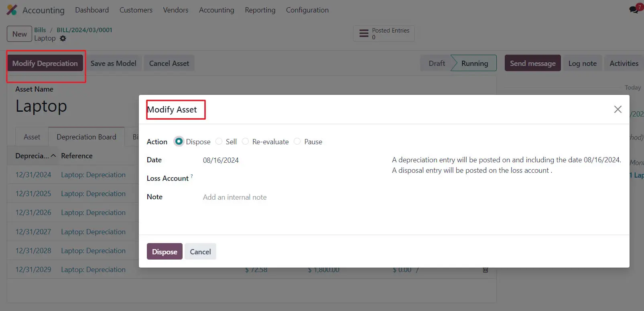Click the Loss Account help question mark

192,176
